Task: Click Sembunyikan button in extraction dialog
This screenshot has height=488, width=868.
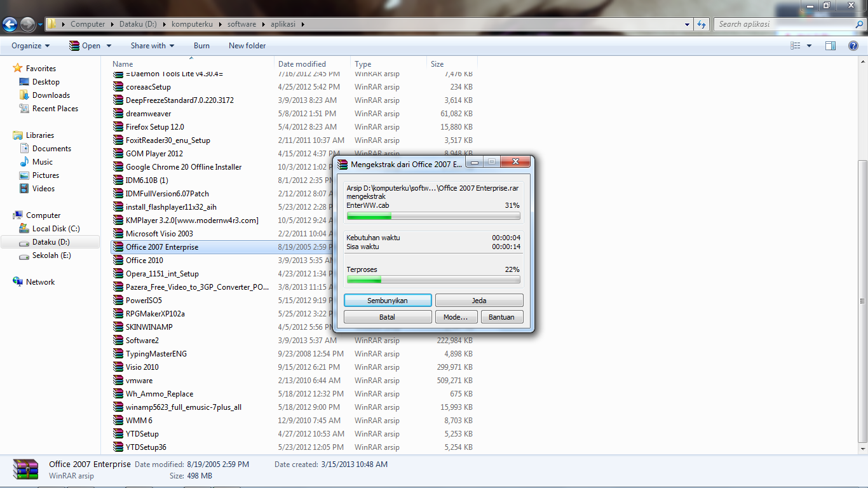Action: (388, 300)
